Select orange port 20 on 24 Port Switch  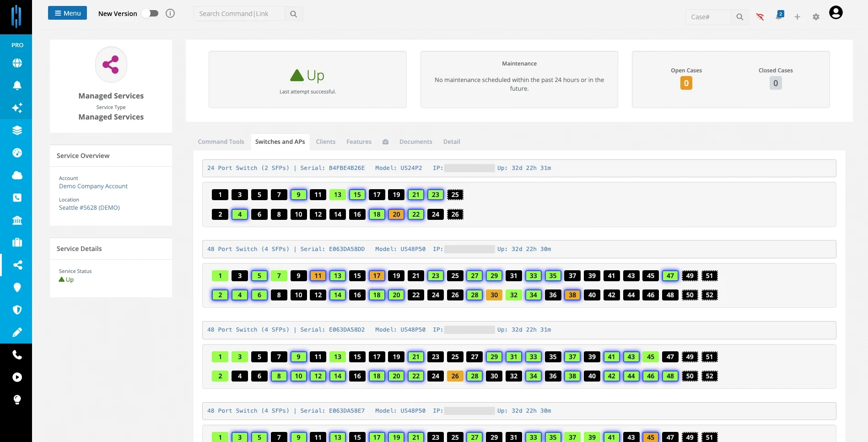[396, 214]
